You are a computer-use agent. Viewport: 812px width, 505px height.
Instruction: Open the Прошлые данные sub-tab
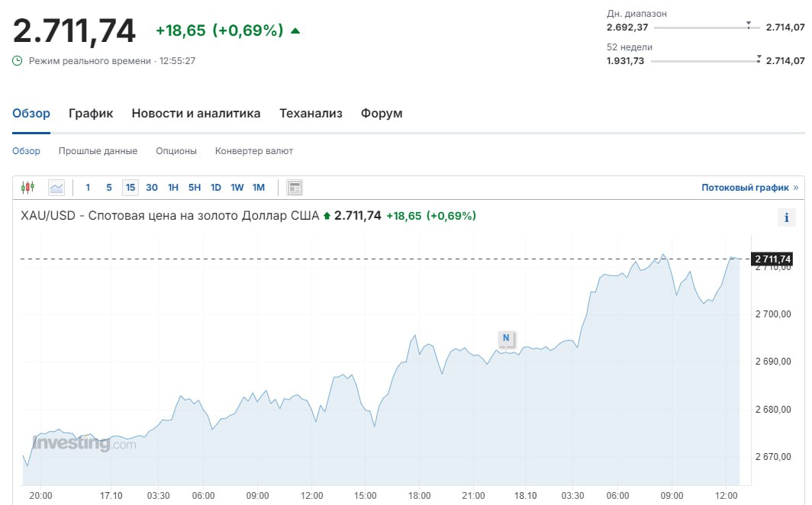click(x=98, y=151)
